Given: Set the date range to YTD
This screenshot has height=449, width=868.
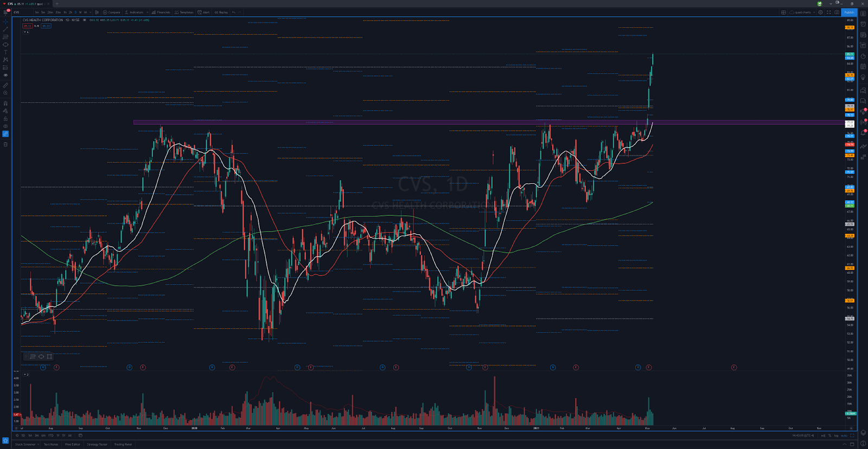Looking at the screenshot, I should coord(50,435).
